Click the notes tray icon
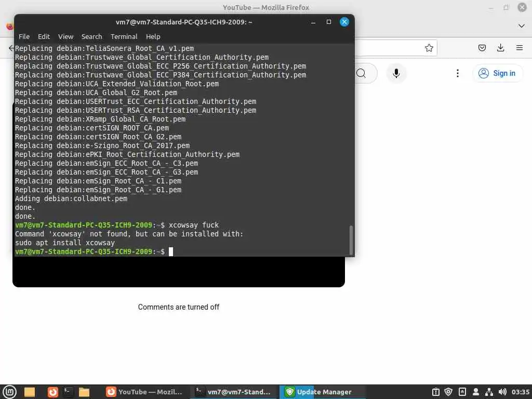This screenshot has height=399, width=532. tap(462, 392)
